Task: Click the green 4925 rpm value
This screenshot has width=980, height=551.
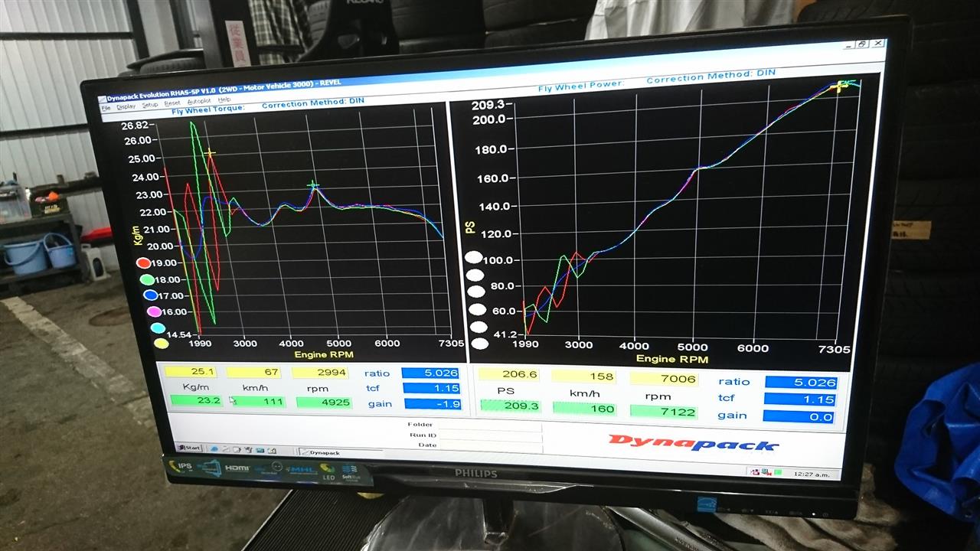Action: (324, 403)
